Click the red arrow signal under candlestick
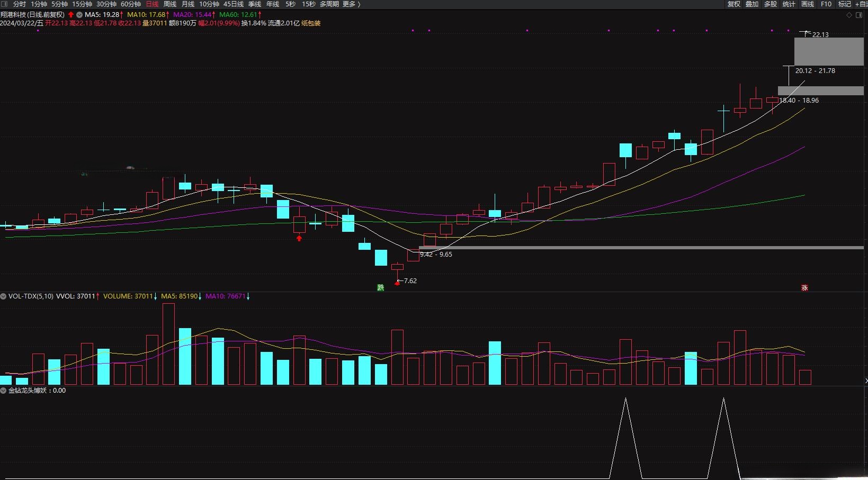 (299, 238)
